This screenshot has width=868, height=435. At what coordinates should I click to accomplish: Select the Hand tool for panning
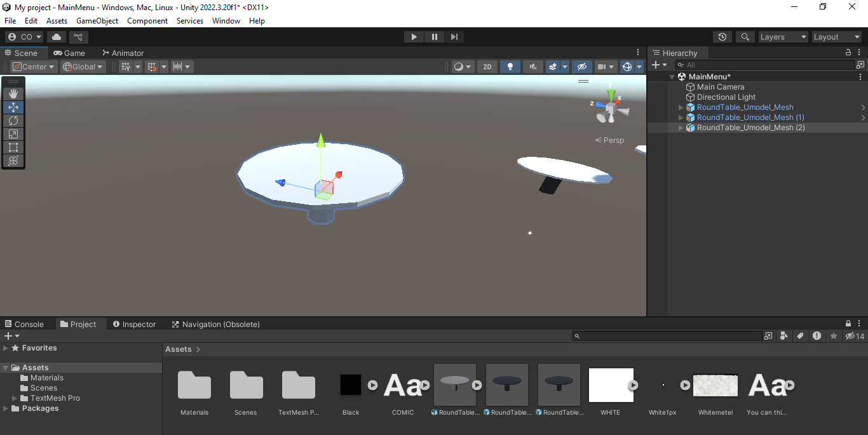13,93
